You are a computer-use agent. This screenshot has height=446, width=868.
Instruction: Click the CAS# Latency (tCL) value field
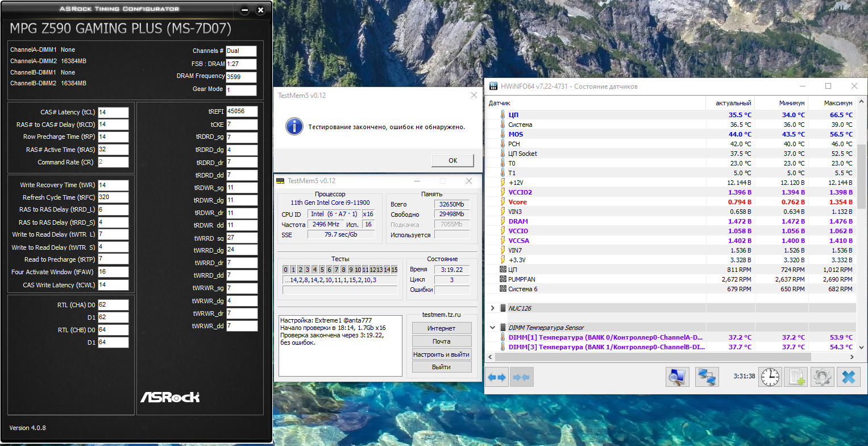coord(113,112)
